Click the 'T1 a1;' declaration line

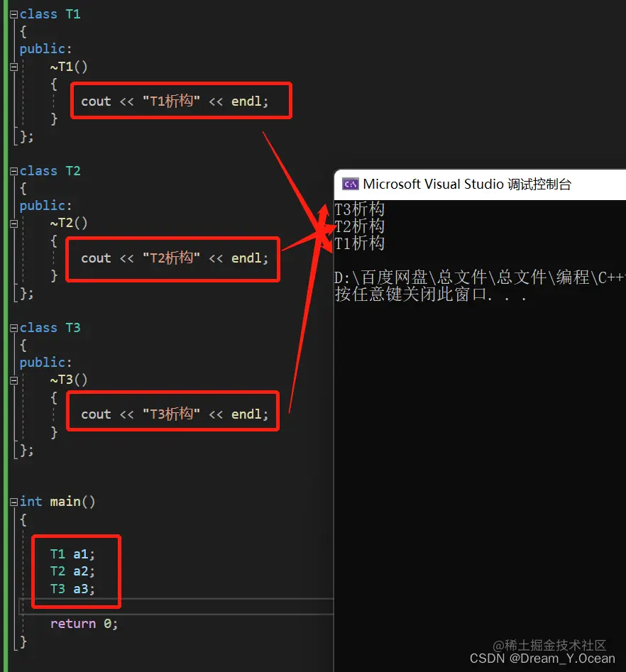(72, 554)
